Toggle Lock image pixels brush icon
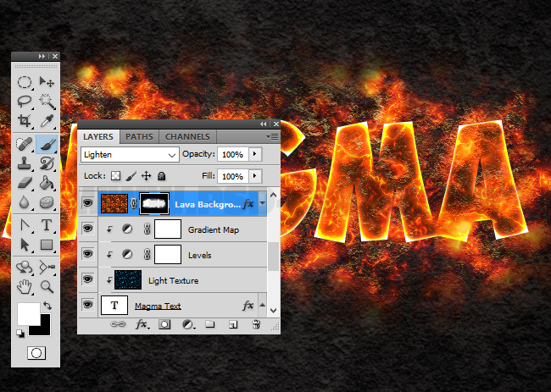Screen dimensions: 551x392 (131, 176)
